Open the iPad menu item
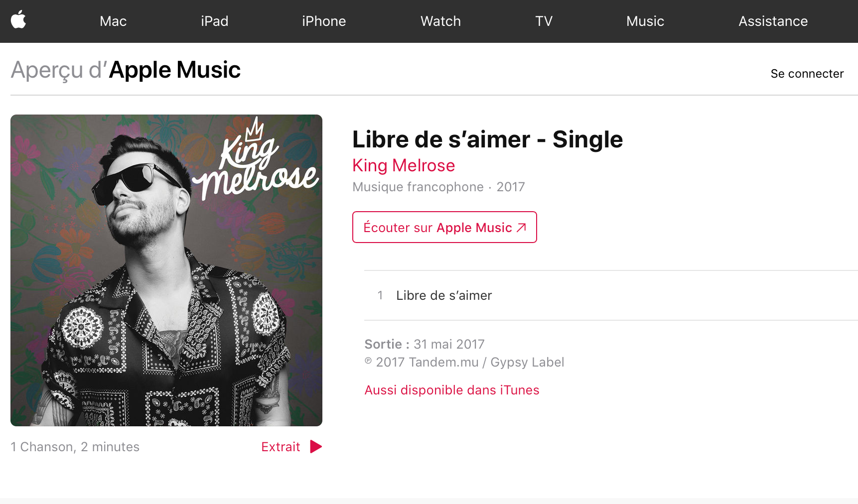Viewport: 858px width, 504px height. point(215,21)
